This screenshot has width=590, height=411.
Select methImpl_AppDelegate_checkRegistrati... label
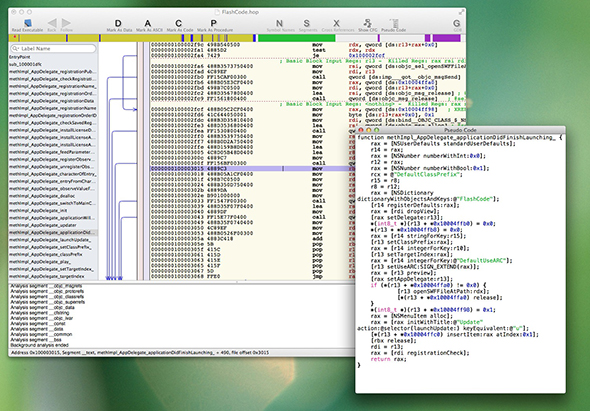pos(53,79)
